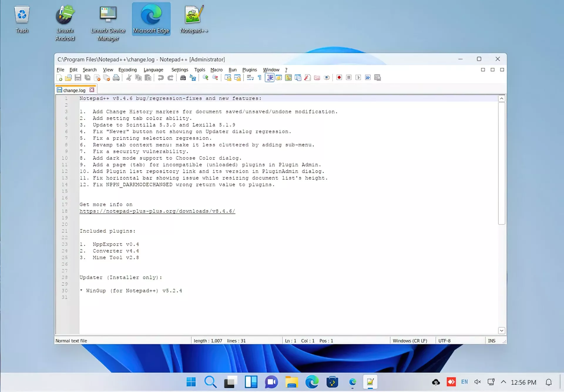This screenshot has width=564, height=392.
Task: Toggle the Function List panel
Action: click(308, 78)
